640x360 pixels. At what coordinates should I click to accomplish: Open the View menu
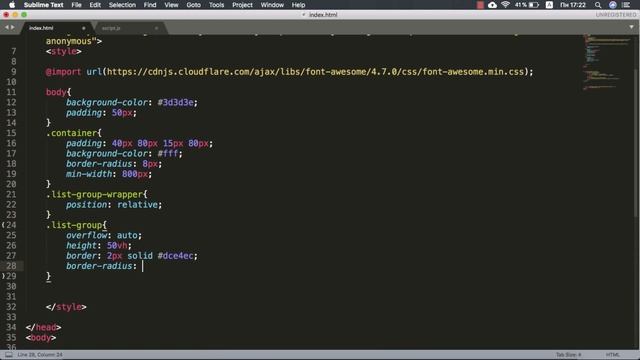[171, 5]
